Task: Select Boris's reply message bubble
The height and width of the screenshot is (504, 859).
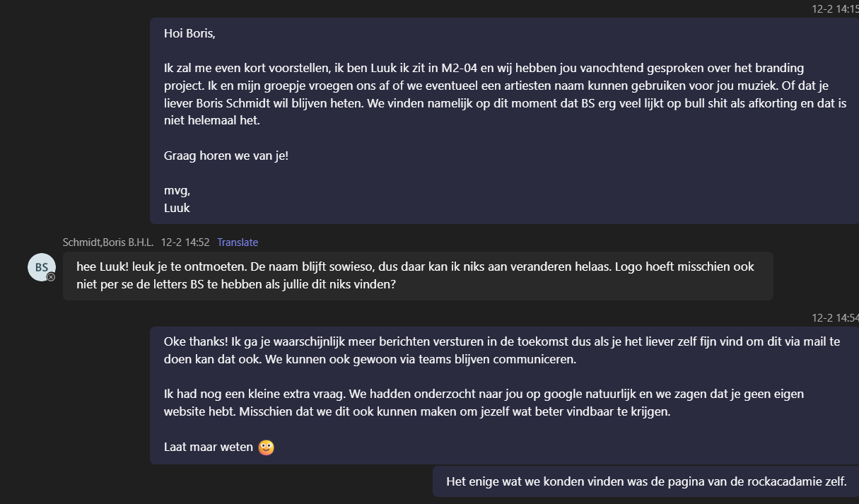Action: pos(417,276)
